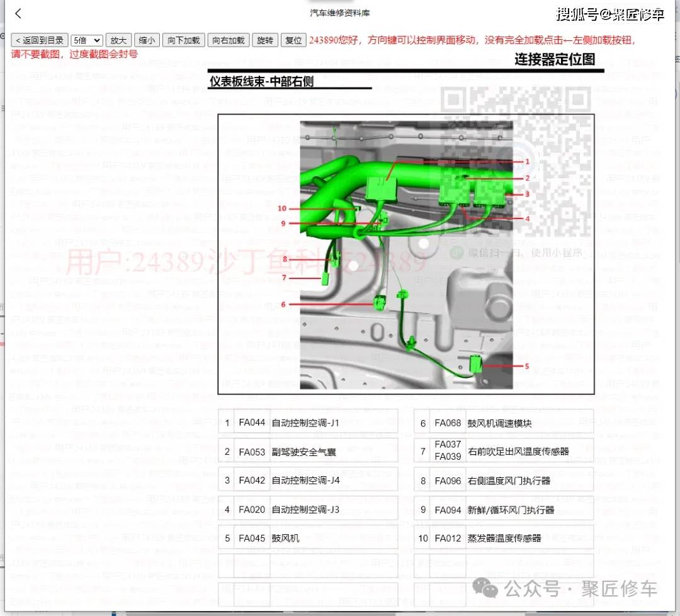Click the 仪表板线束-中部右侧 heading

point(261,81)
